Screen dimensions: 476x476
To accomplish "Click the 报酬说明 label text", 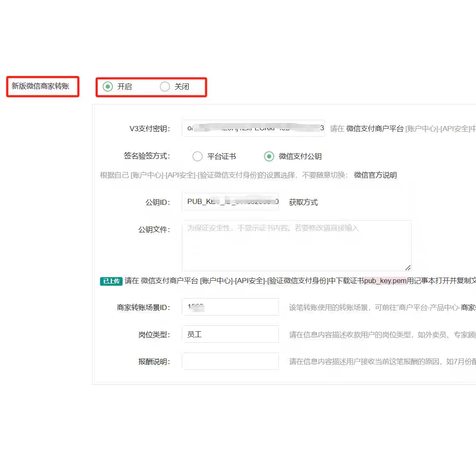I will pos(154,361).
